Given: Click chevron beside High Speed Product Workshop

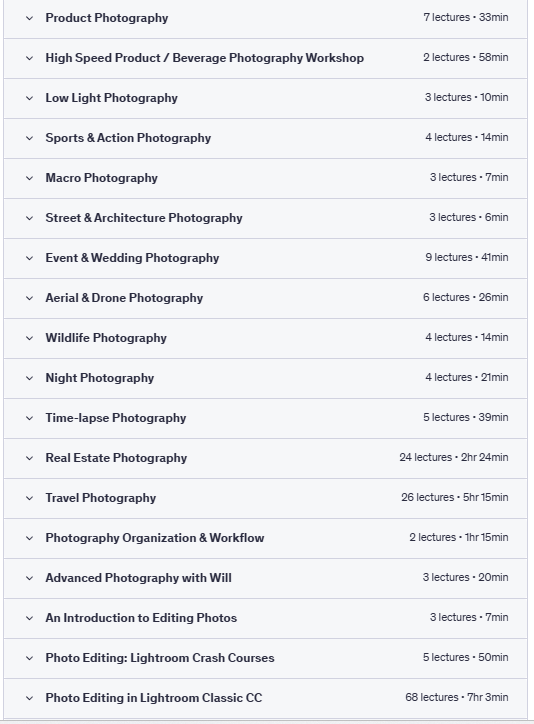Looking at the screenshot, I should (30, 58).
